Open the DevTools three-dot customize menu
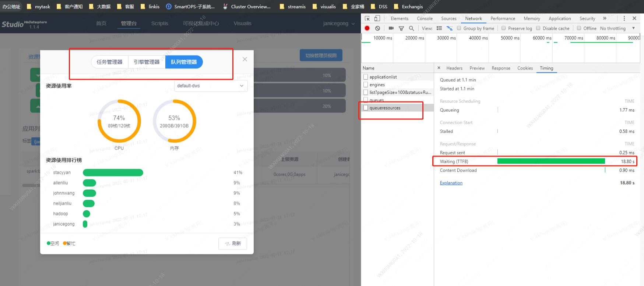Screen dimensions: 644x286 pyautogui.click(x=624, y=18)
